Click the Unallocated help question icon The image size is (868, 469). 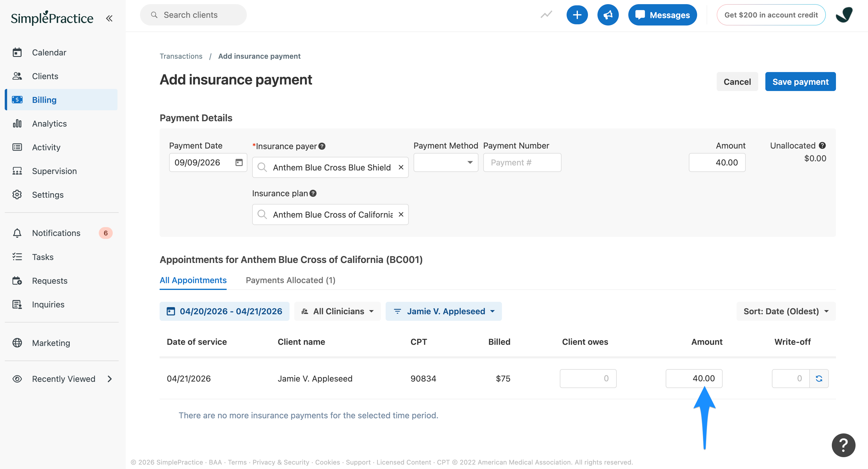[822, 146]
